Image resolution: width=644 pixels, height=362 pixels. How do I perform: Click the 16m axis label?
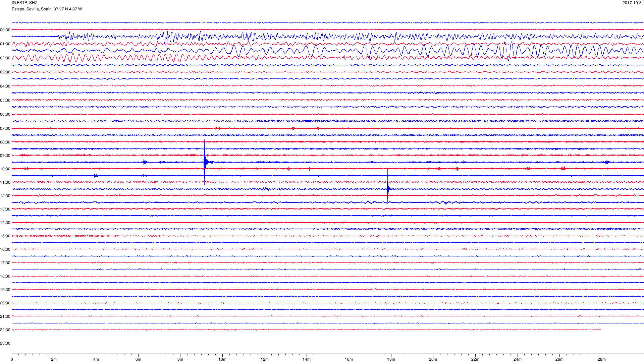(x=349, y=359)
